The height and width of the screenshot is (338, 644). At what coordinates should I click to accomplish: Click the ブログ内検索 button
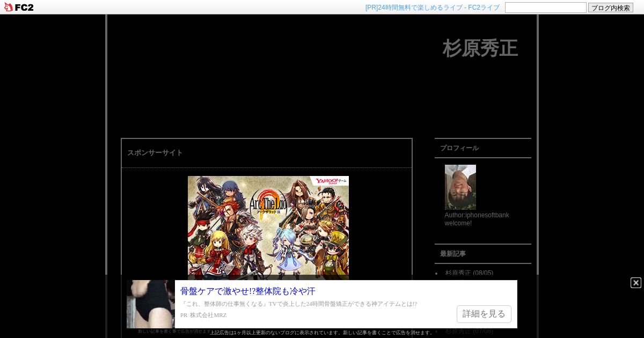[x=611, y=8]
